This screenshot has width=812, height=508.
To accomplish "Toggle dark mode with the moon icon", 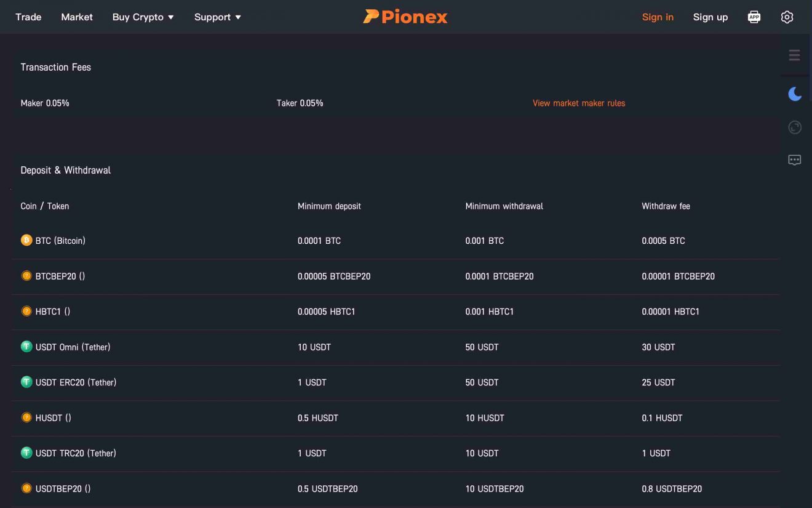I will (x=794, y=94).
